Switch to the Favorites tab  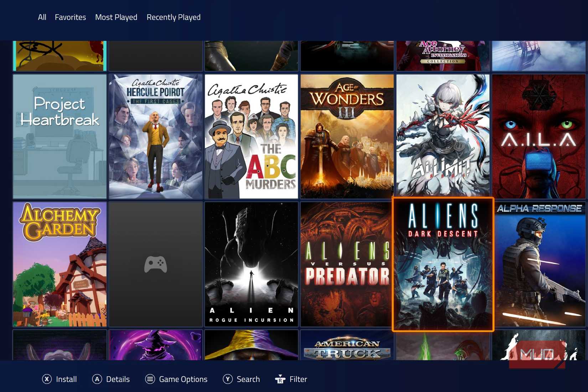point(70,17)
